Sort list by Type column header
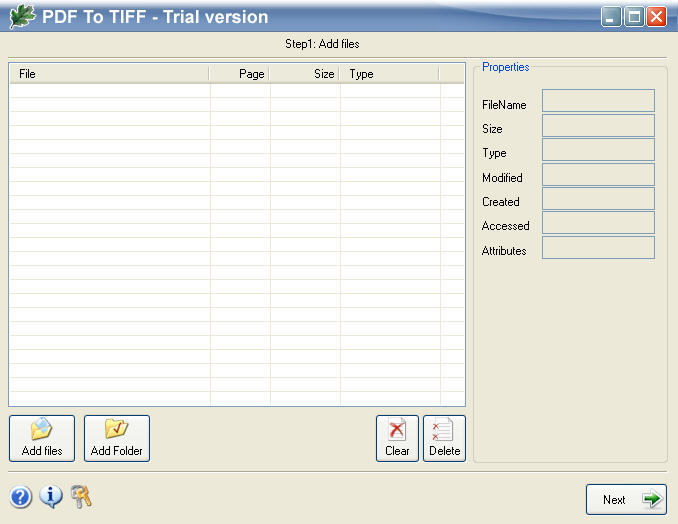The width and height of the screenshot is (678, 524). (x=389, y=74)
